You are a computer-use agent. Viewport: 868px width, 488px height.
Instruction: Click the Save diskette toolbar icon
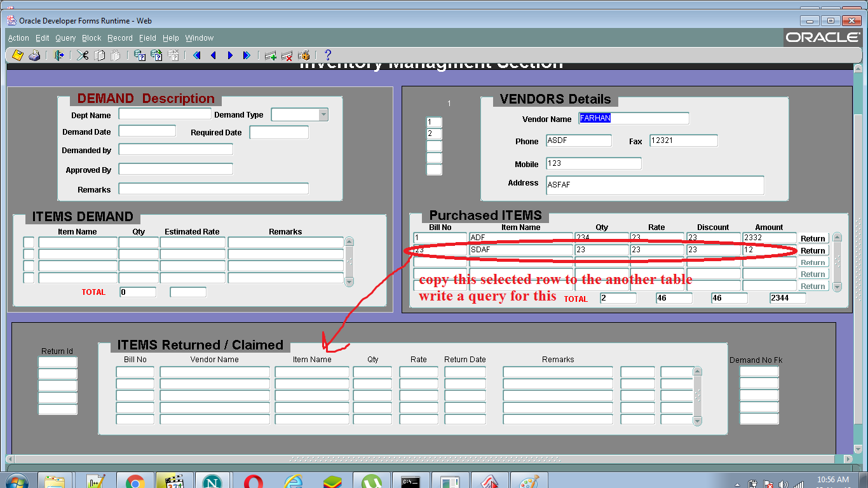point(18,55)
